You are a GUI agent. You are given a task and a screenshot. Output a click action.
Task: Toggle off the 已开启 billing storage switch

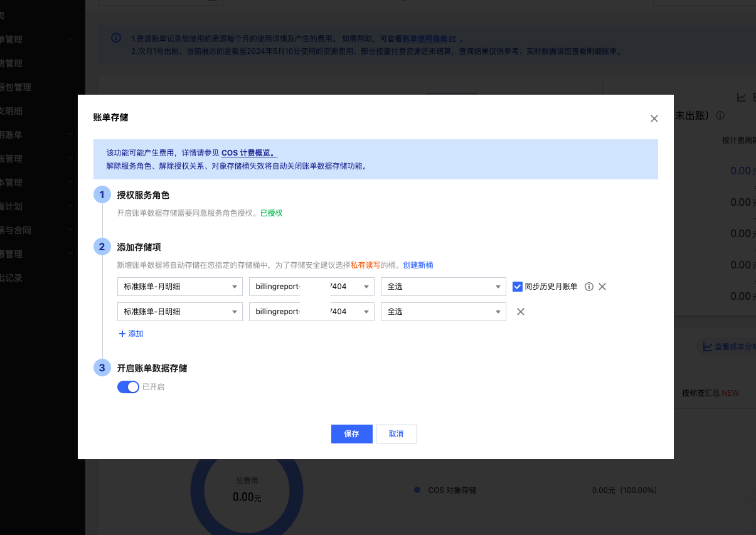(x=128, y=387)
